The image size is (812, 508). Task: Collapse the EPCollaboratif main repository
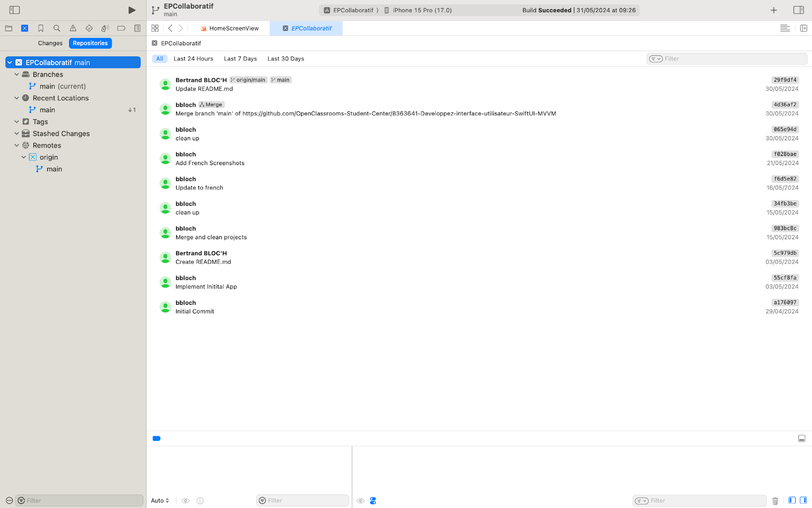pyautogui.click(x=10, y=62)
